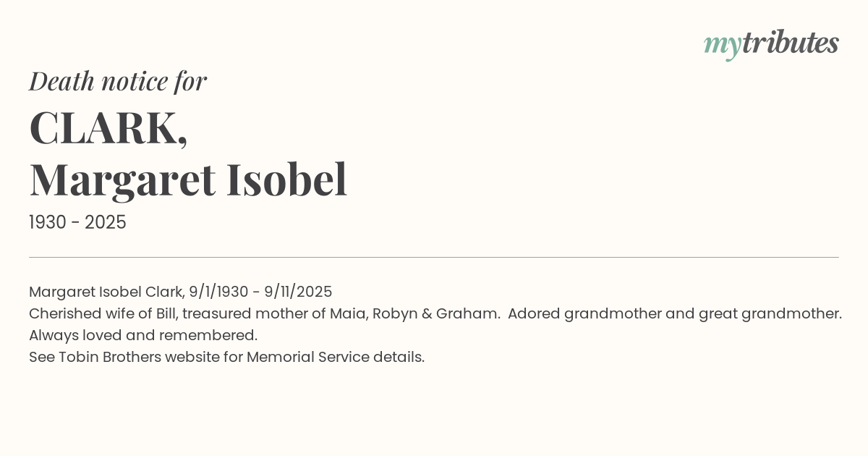Click the "tributes" part of the logo

(790, 43)
